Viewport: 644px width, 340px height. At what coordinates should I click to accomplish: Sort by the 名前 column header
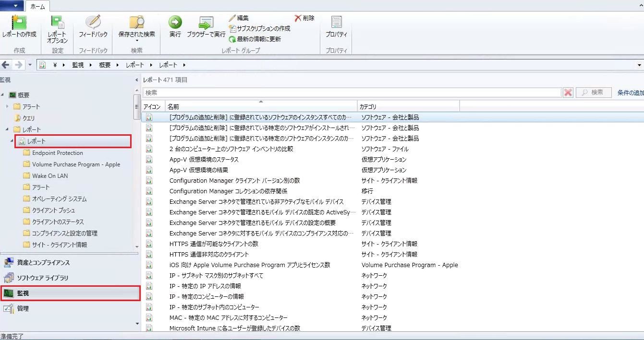pyautogui.click(x=261, y=106)
